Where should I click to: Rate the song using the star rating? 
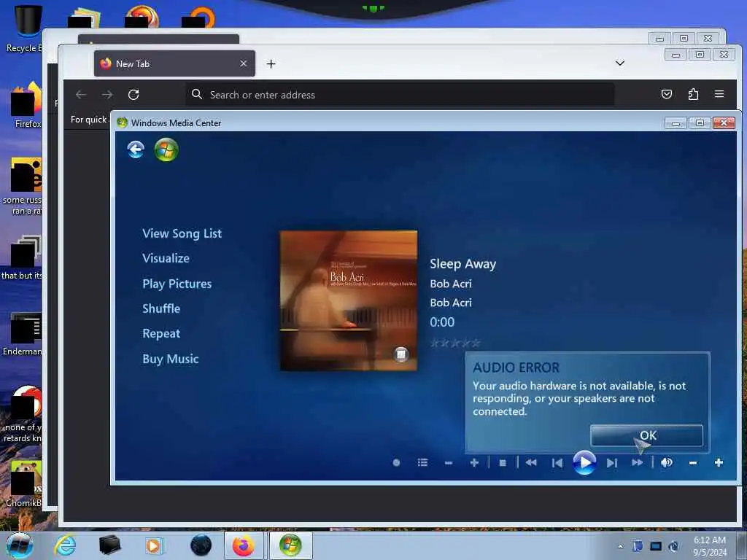click(455, 343)
